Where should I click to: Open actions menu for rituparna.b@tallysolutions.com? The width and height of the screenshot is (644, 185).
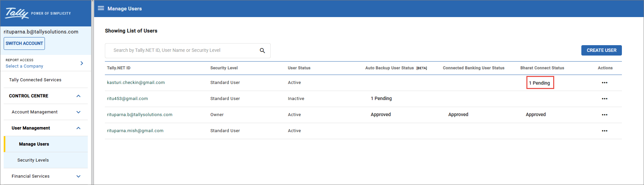pos(604,115)
